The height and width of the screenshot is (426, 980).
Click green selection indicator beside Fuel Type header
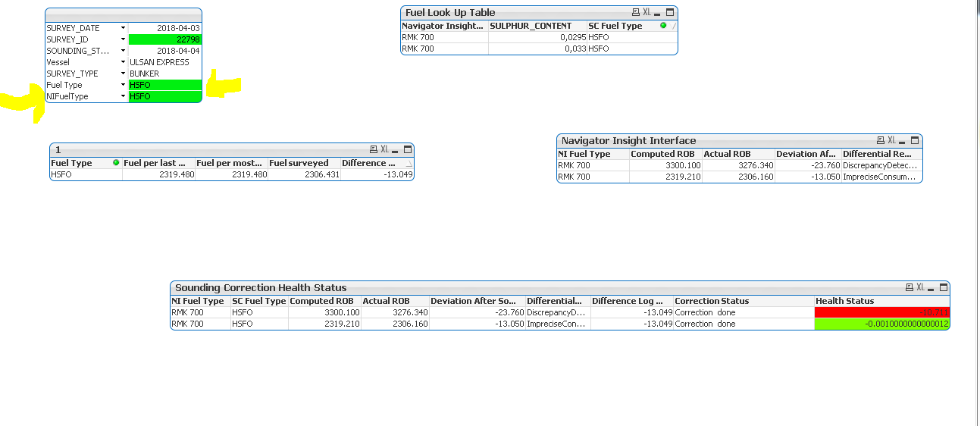pyautogui.click(x=116, y=163)
